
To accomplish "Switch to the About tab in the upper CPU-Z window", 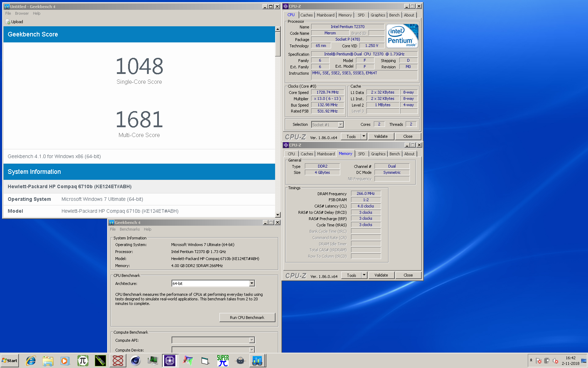I will pos(409,15).
